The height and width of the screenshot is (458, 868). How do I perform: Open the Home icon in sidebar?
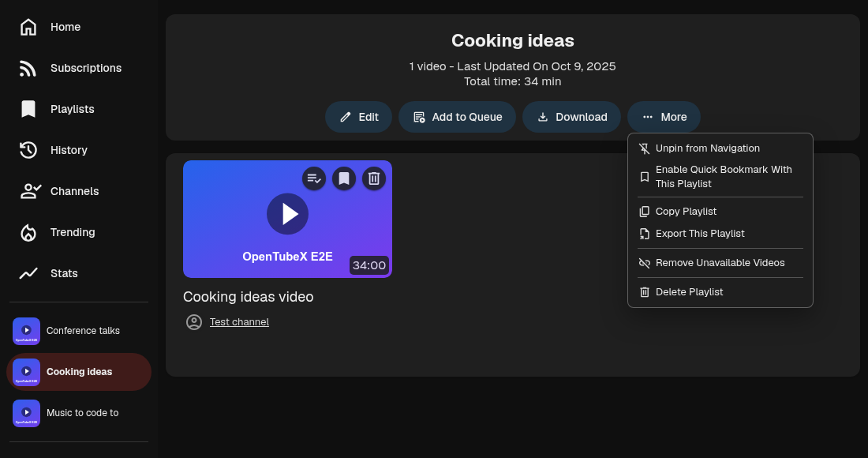click(x=28, y=27)
